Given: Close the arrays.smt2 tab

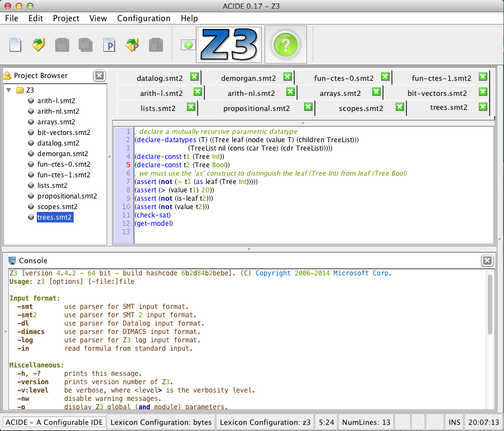Looking at the screenshot, I should [376, 92].
